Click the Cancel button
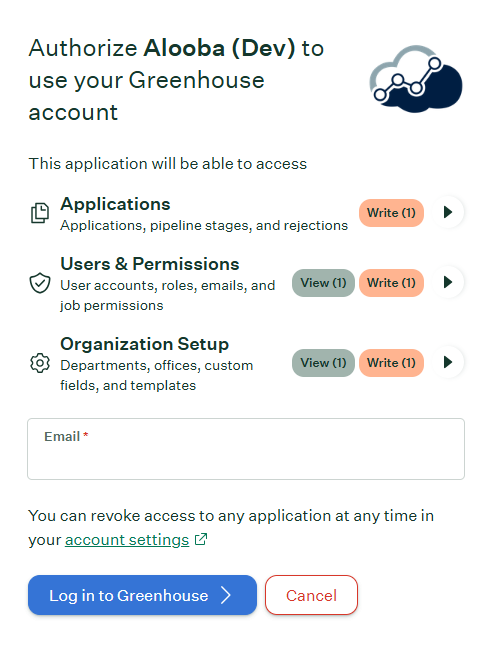The width and height of the screenshot is (491, 645). (311, 595)
